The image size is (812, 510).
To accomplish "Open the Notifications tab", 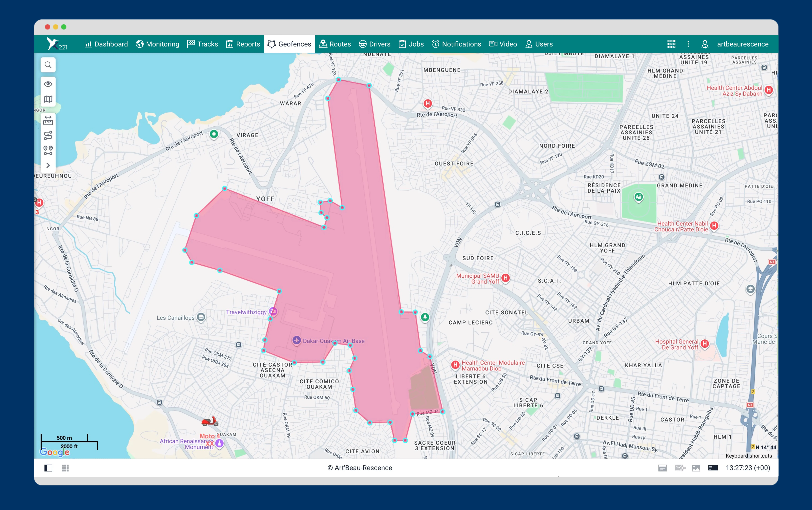I will pos(457,44).
